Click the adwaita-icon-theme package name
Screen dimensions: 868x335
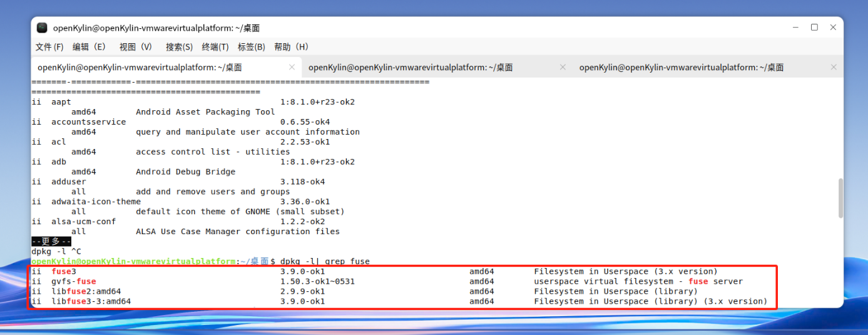tap(96, 202)
